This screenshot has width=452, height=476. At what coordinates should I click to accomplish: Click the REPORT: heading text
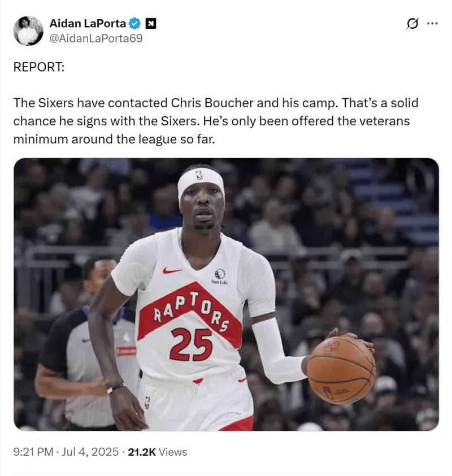click(x=39, y=67)
